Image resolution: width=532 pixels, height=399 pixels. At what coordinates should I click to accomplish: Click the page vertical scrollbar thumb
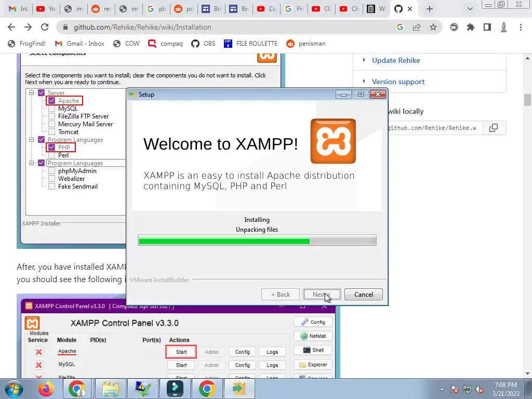tap(527, 100)
